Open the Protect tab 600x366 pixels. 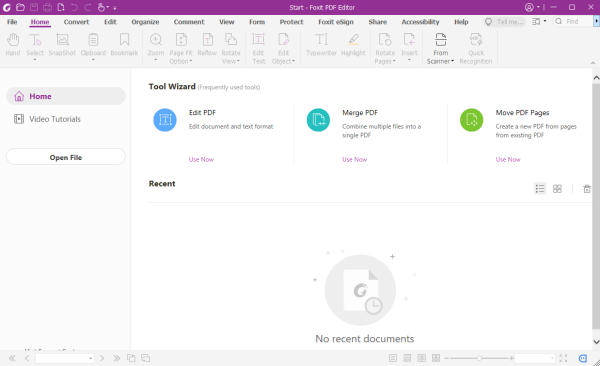tap(291, 22)
